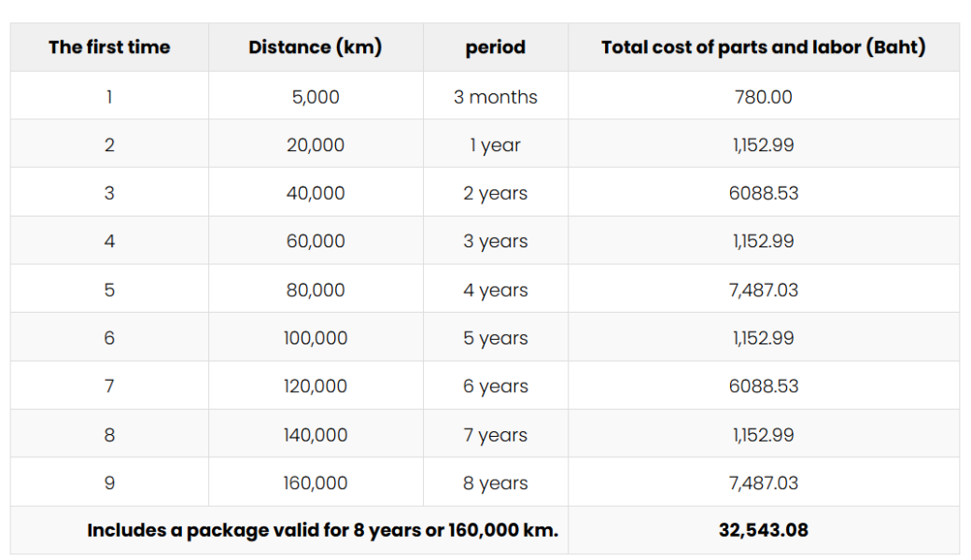
Task: Click the 'period' column header
Action: point(496,47)
